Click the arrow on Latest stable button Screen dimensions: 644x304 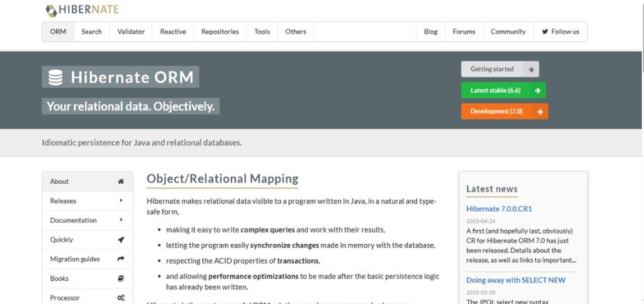tap(538, 90)
